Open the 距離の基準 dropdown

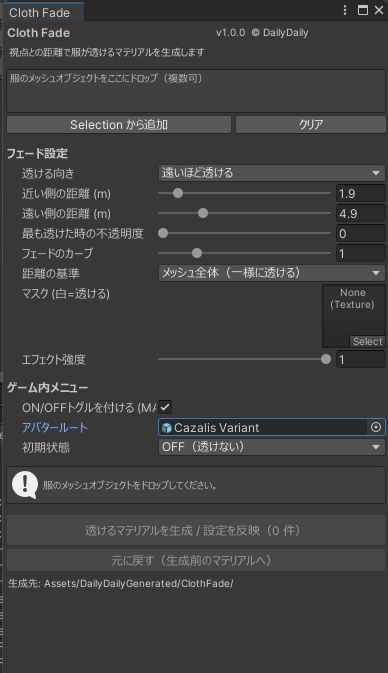[x=272, y=273]
